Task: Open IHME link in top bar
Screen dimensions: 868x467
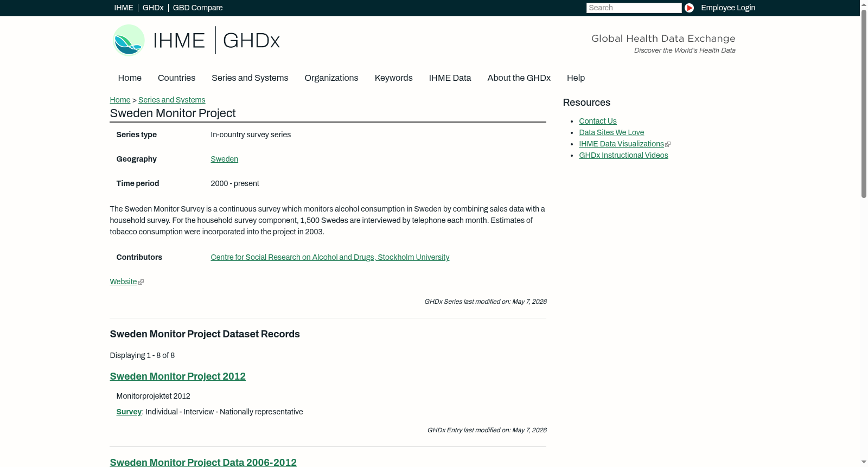Action: (x=124, y=8)
